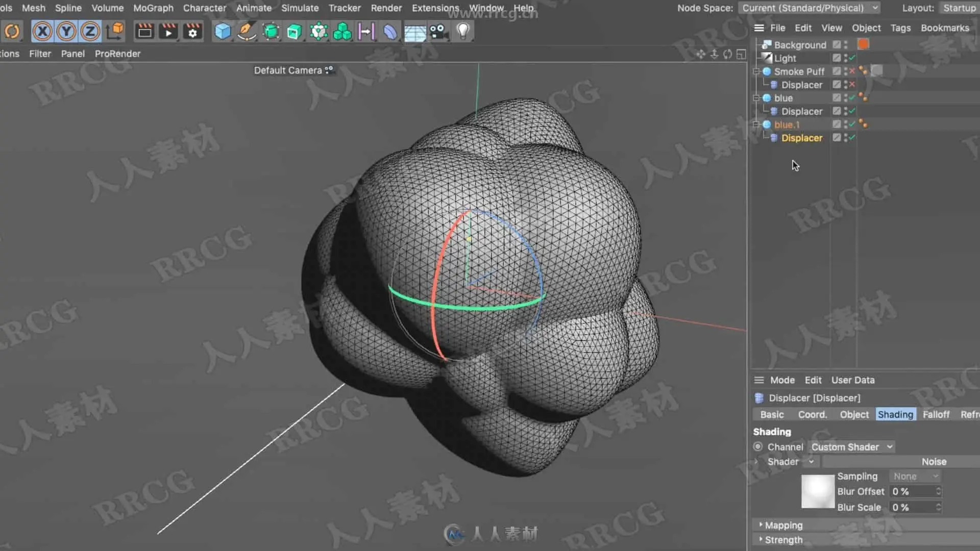Click the Background orange material tag
The height and width of the screenshot is (551, 980).
(x=863, y=44)
